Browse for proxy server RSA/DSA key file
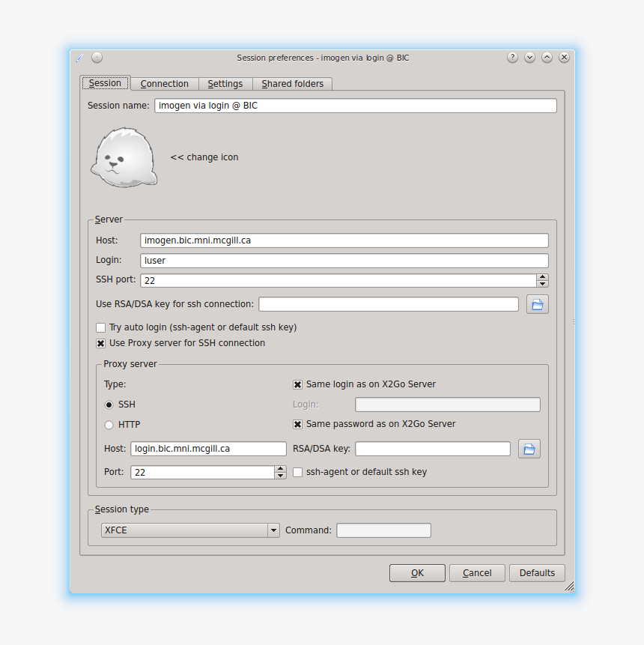This screenshot has height=645, width=644. coord(529,448)
